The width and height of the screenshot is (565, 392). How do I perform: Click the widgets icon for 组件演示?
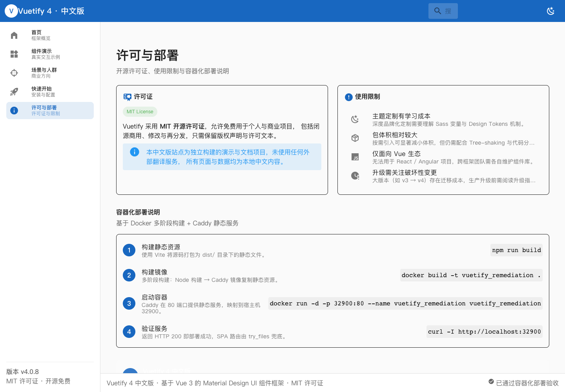tap(14, 54)
